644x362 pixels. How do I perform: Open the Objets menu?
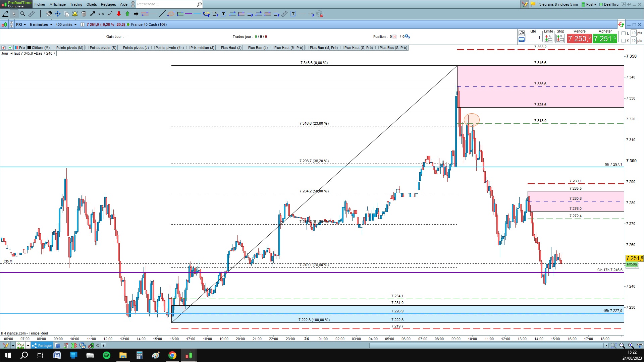[91, 4]
